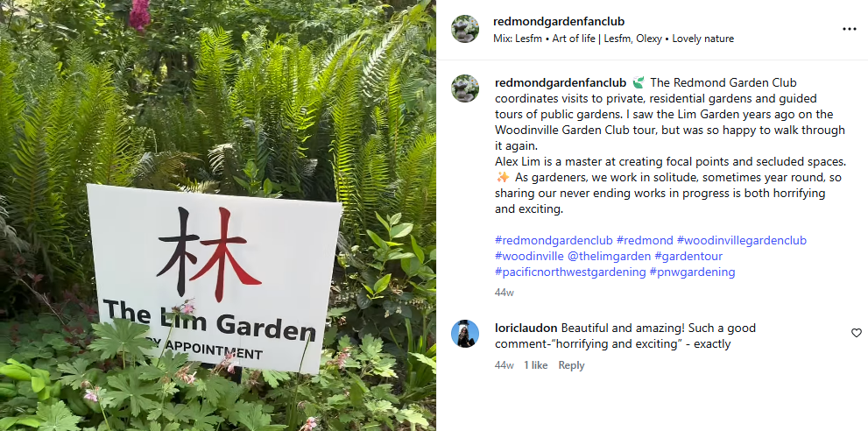
Task: Open the Lesfm audio mix link
Action: [x=613, y=39]
